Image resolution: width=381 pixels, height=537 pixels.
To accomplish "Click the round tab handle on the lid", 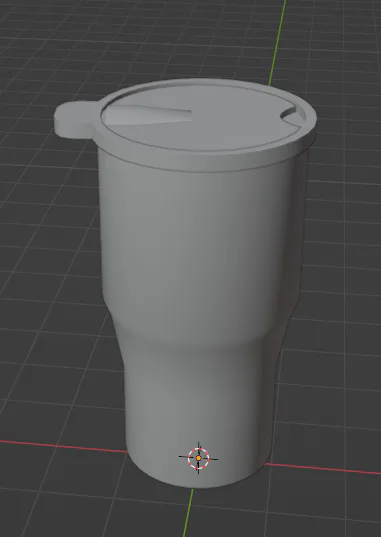I will click(x=75, y=120).
